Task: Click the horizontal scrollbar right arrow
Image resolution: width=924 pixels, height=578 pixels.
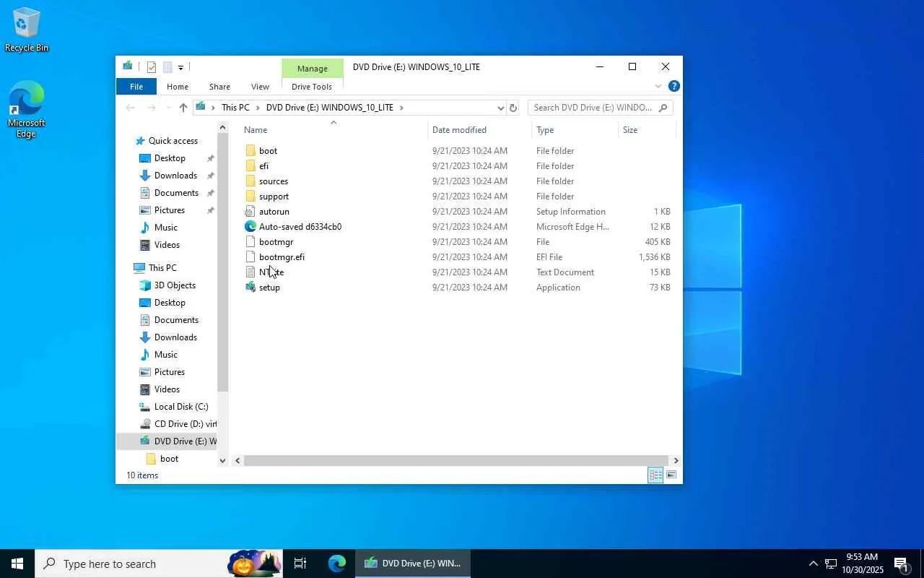Action: click(676, 460)
